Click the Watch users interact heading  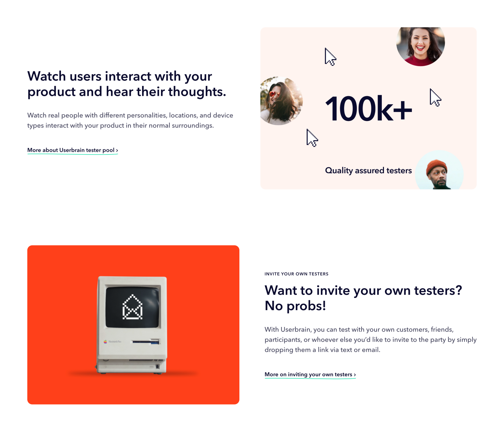click(x=127, y=84)
